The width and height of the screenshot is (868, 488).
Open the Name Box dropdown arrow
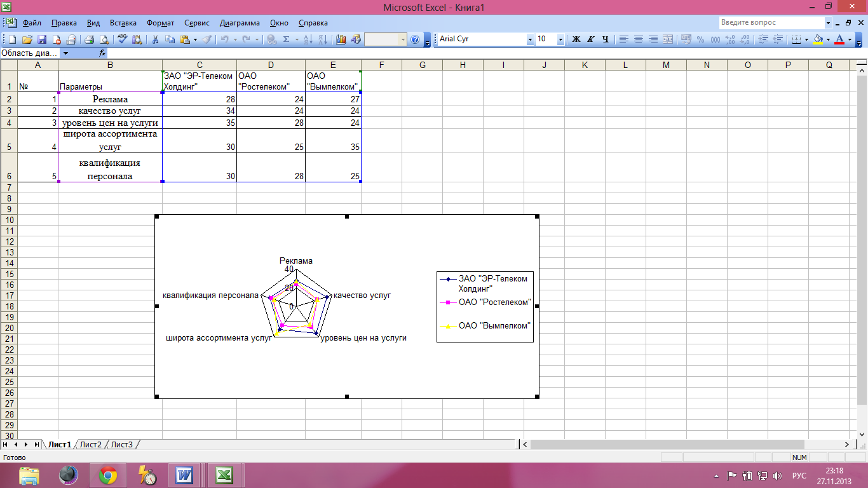65,53
